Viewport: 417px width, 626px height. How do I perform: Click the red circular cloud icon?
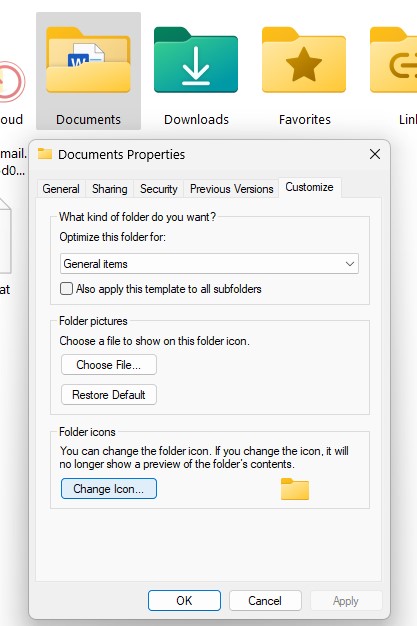pos(11,81)
